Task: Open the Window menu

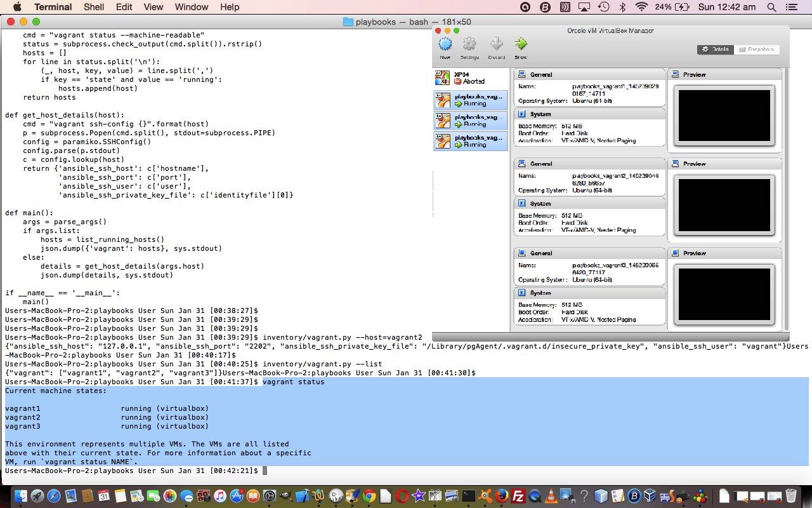Action: pyautogui.click(x=191, y=7)
